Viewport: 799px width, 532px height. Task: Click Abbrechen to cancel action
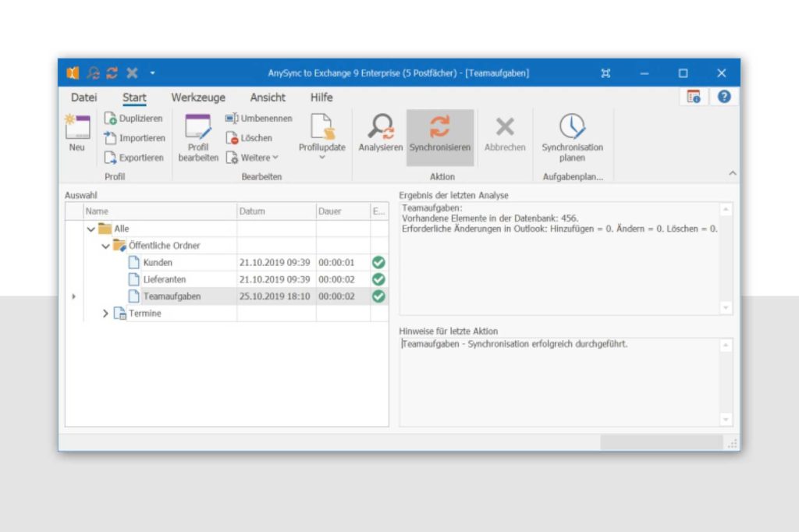click(505, 134)
